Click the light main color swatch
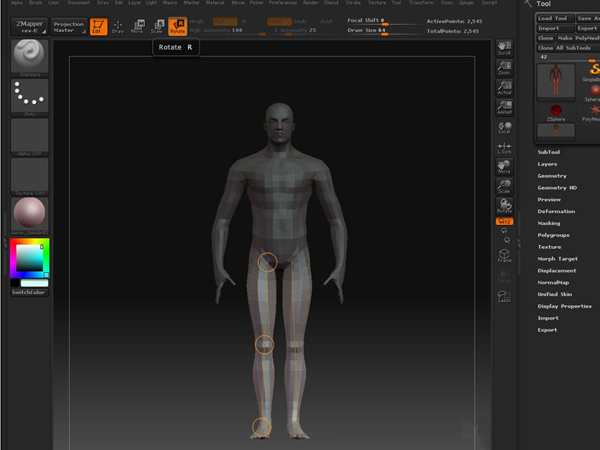 (x=34, y=283)
